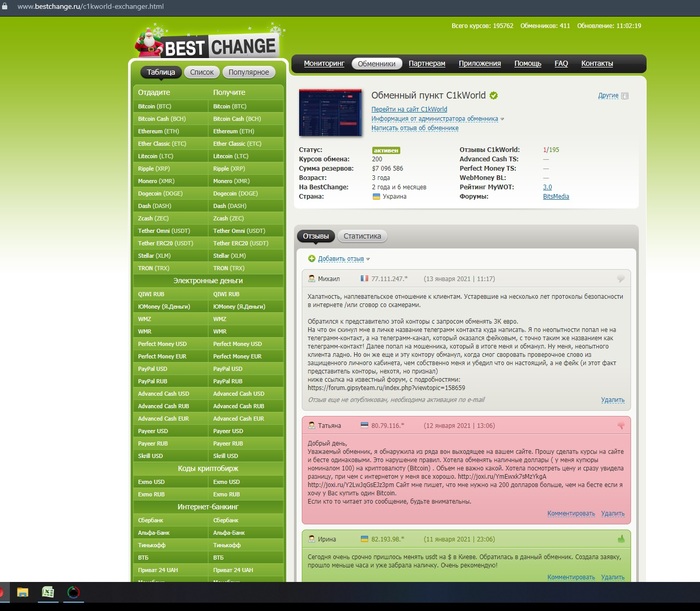Click the green verified checkmark beside C1kWorld

coord(493,95)
